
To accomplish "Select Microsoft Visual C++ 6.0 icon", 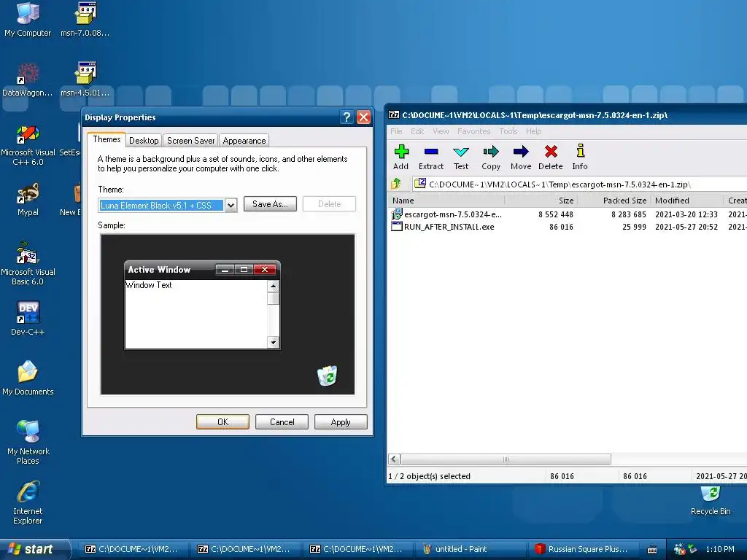I will pos(28,145).
